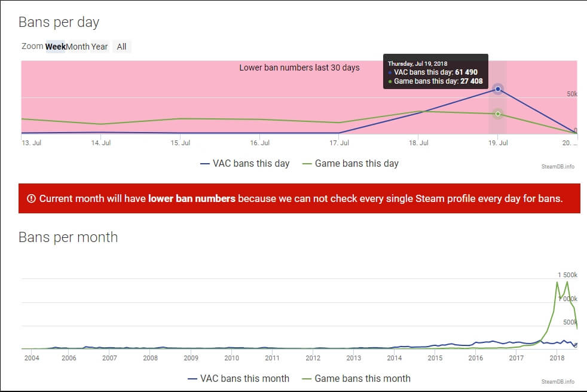Switch zoom range to Month
587x392 pixels.
(77, 47)
